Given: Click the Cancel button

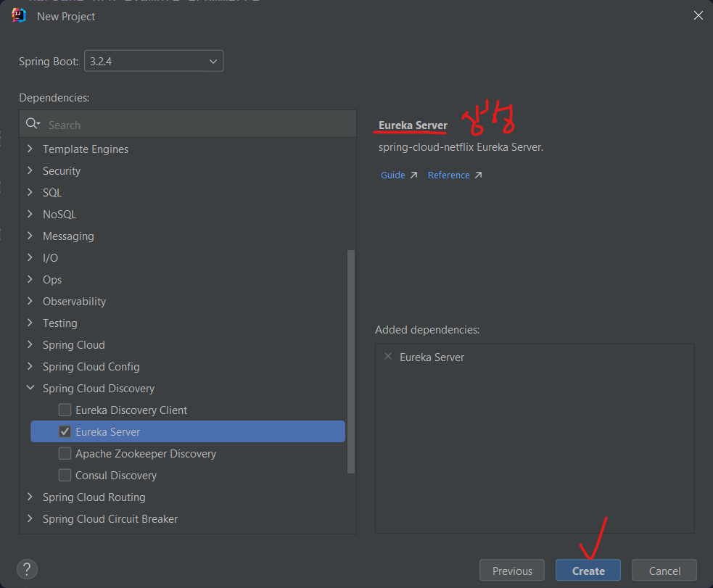Looking at the screenshot, I should pos(664,571).
